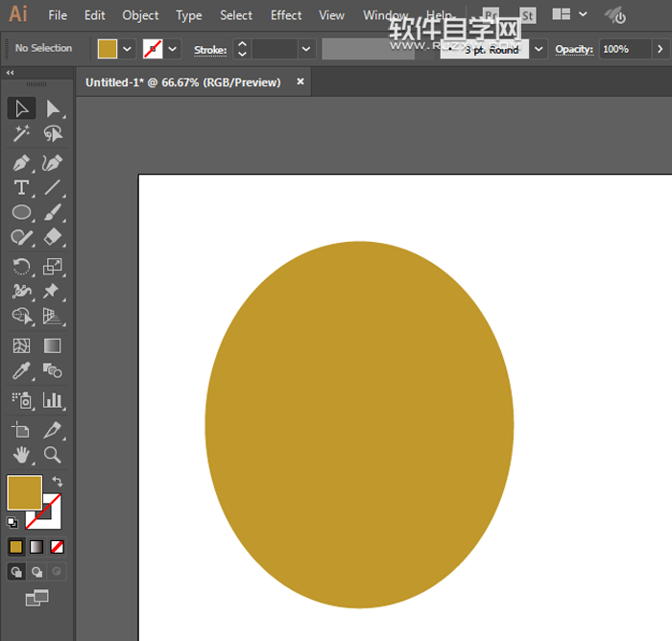Click the large gold Fill swatch in toolbox
Viewport: 672px width, 641px height.
click(24, 492)
